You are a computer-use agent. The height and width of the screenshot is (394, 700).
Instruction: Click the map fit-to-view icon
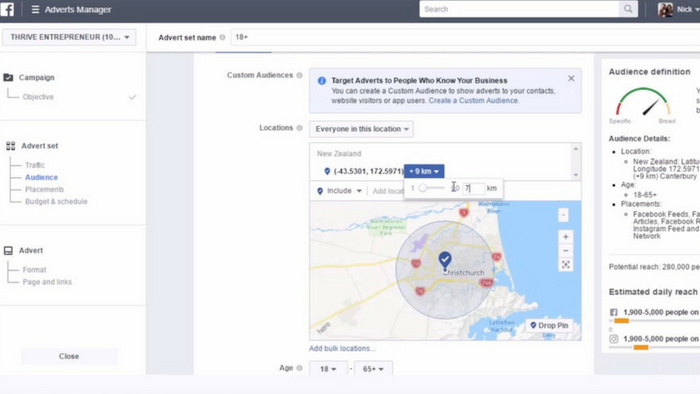click(566, 265)
